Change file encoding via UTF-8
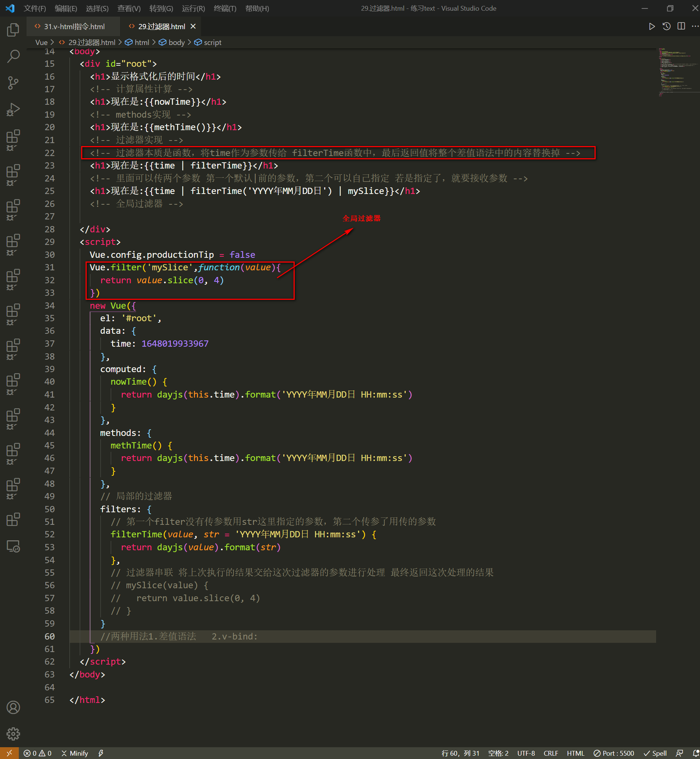This screenshot has width=700, height=759. tap(526, 753)
